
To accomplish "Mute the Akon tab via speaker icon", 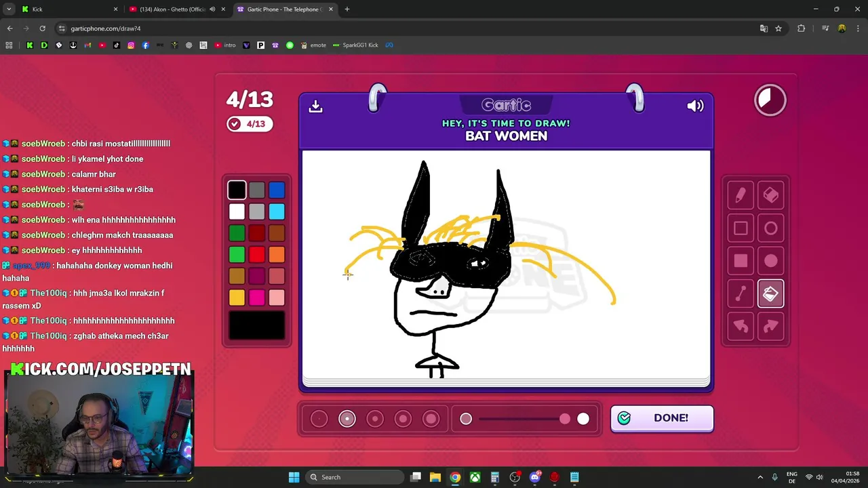I will tap(212, 9).
